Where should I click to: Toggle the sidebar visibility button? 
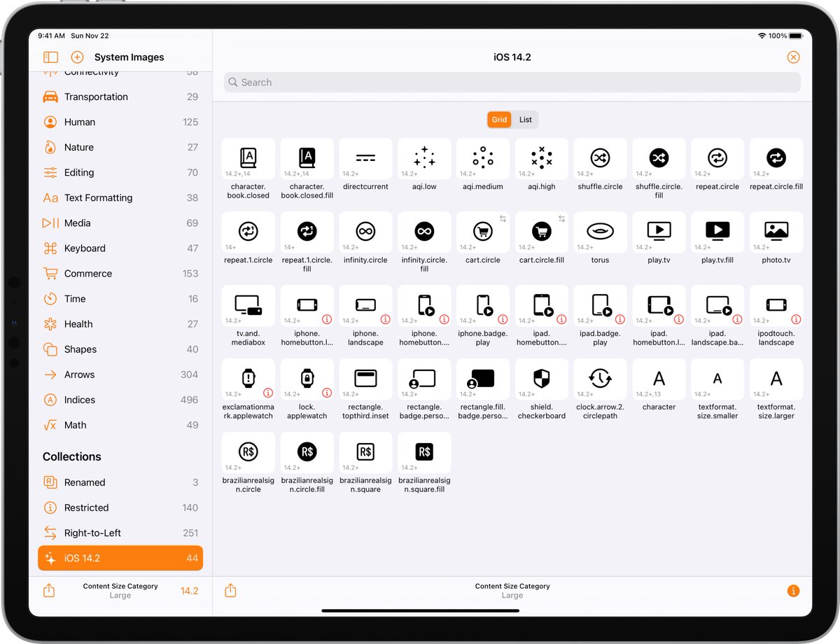pyautogui.click(x=50, y=57)
